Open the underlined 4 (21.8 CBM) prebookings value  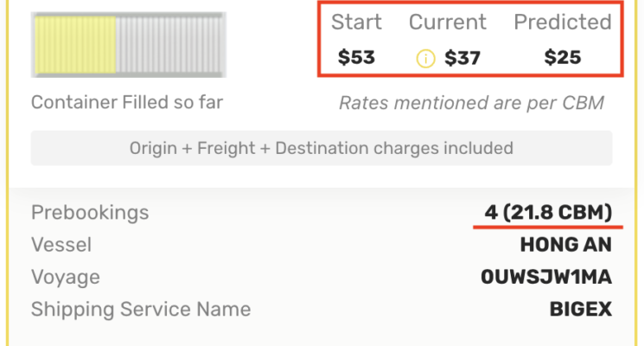click(x=548, y=212)
